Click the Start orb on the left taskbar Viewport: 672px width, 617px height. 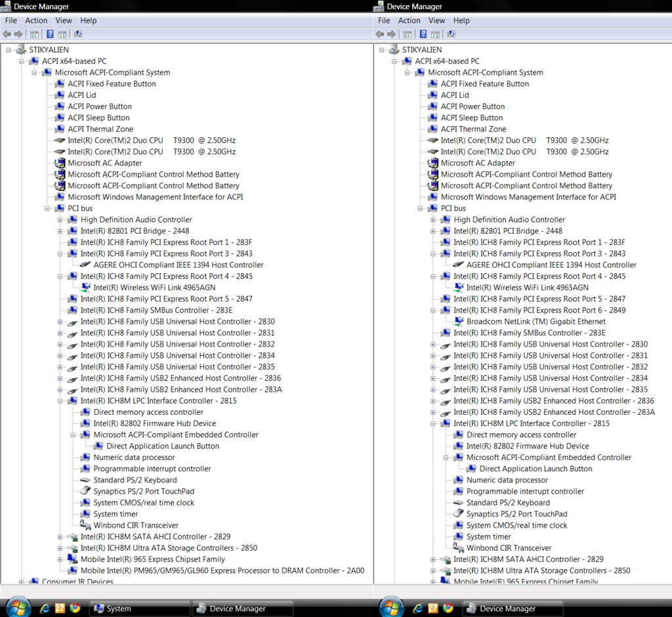point(17,606)
